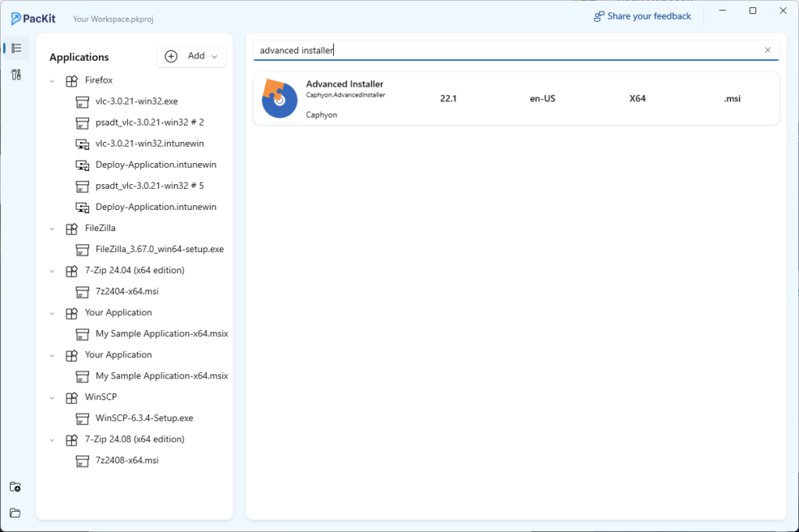Click the WinSCP application icon
The image size is (799, 532).
[x=72, y=398]
